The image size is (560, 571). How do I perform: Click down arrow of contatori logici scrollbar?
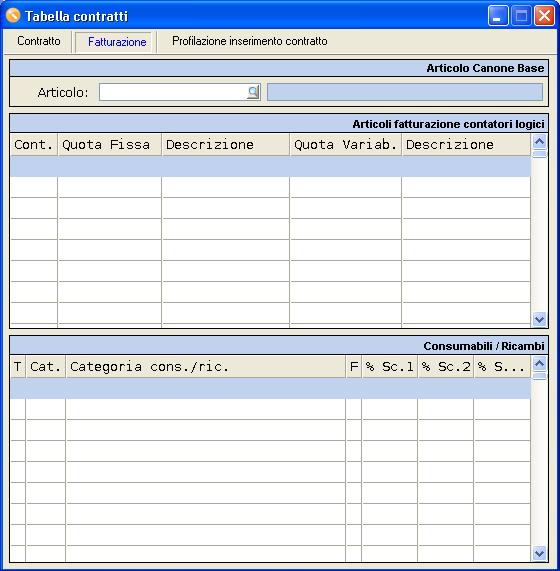[x=539, y=319]
